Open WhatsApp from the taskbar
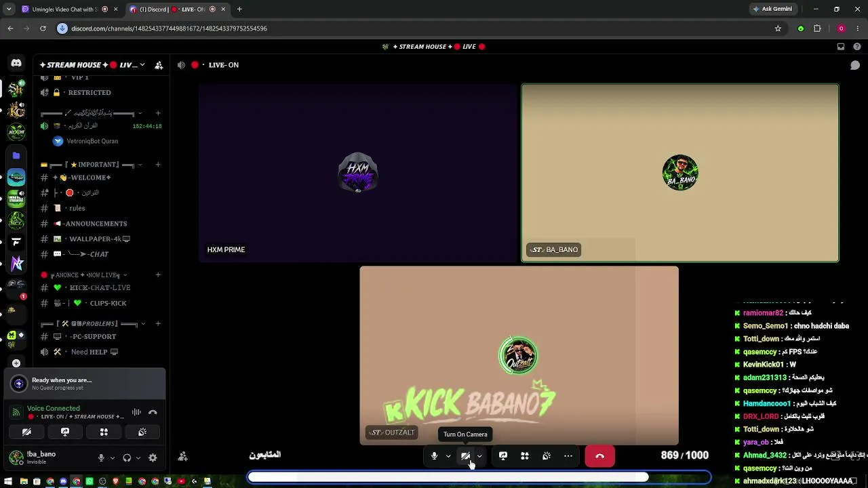 pos(90,481)
